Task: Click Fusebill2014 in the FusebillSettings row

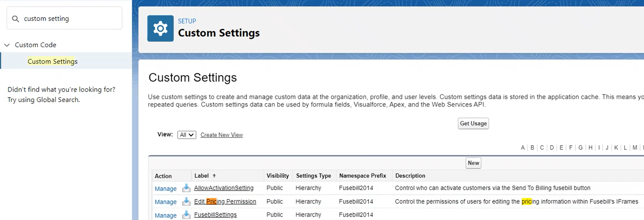Action: [356, 215]
